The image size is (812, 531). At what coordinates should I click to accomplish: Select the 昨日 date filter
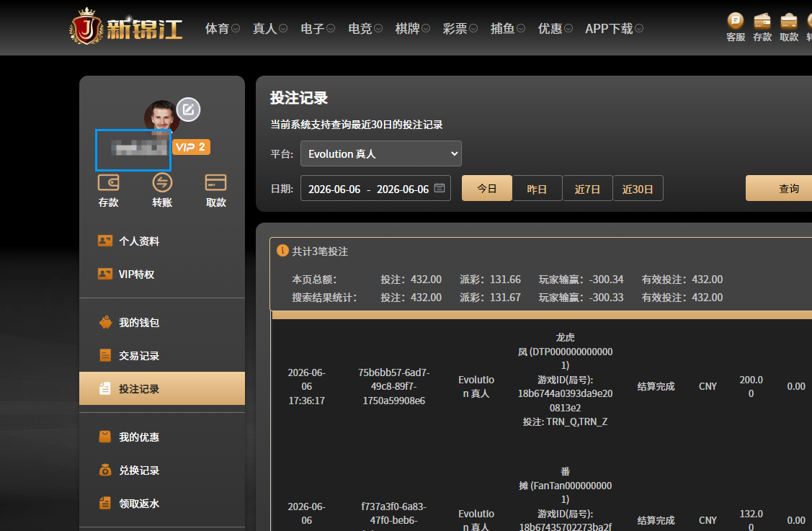click(537, 189)
